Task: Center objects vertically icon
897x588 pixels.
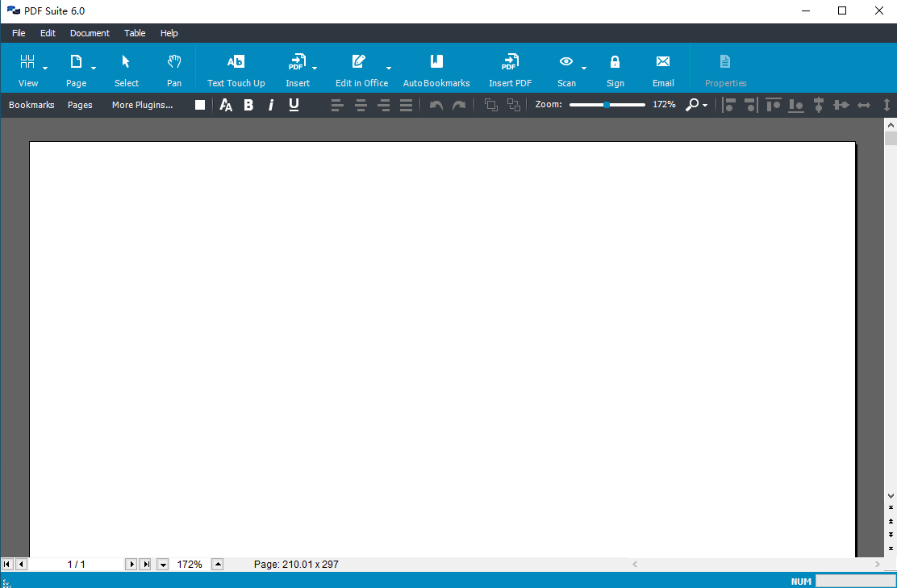Action: (841, 105)
